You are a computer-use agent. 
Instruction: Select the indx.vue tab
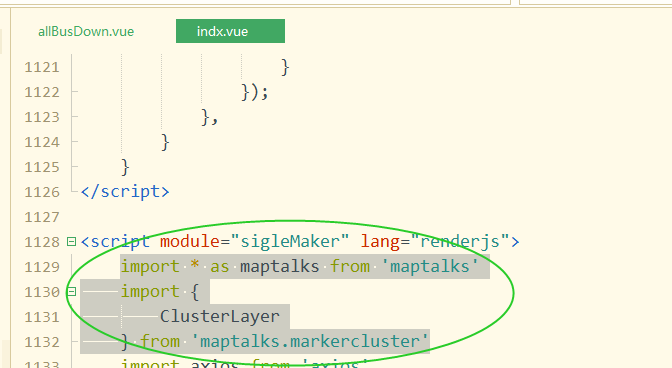[x=230, y=31]
